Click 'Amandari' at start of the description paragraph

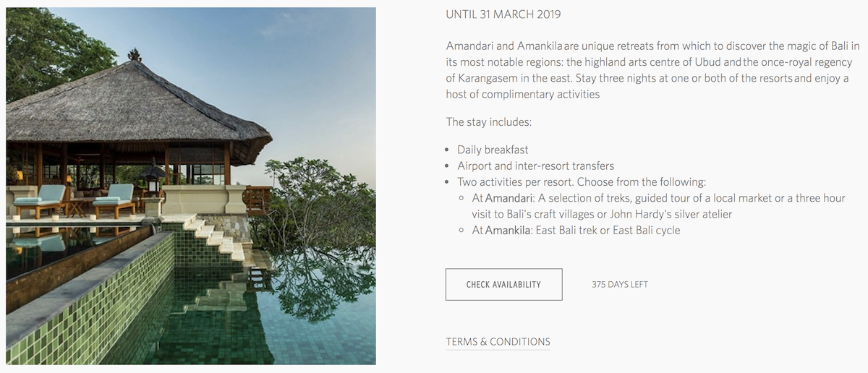coord(468,46)
